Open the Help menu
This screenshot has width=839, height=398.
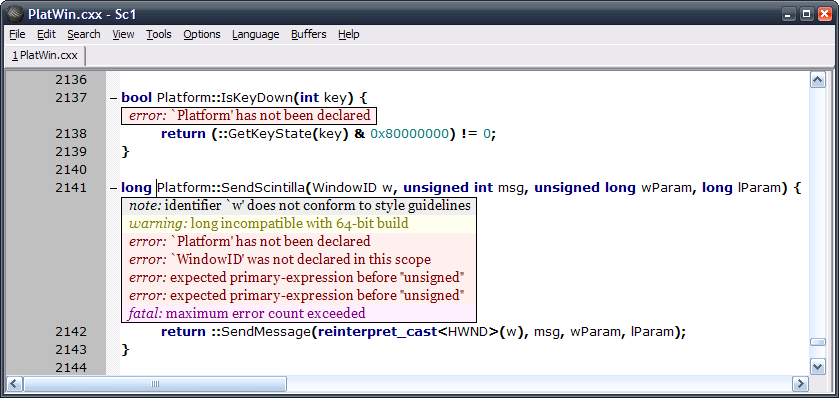coord(348,34)
